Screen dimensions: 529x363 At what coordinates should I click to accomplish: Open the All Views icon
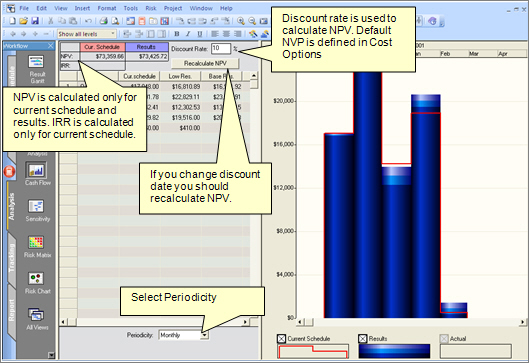[x=36, y=315]
